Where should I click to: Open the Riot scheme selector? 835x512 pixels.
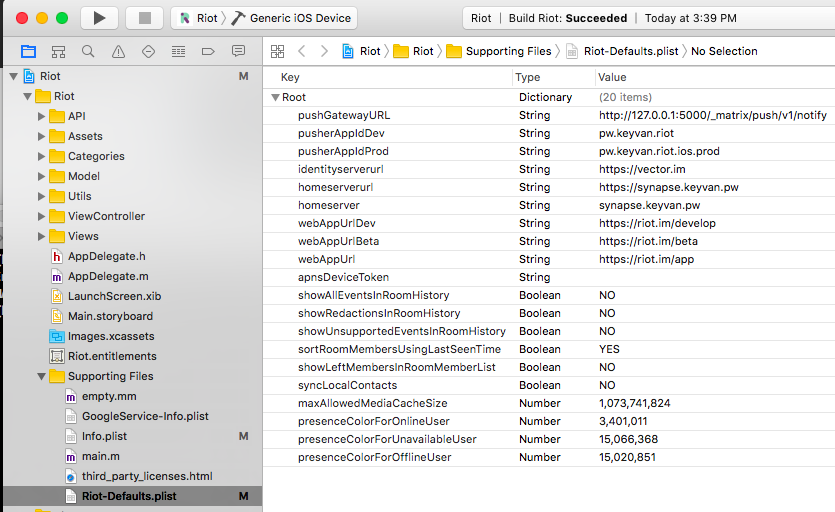pos(198,18)
